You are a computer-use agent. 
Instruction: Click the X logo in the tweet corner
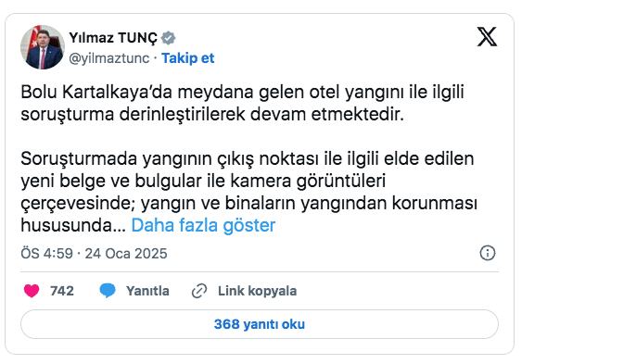487,37
